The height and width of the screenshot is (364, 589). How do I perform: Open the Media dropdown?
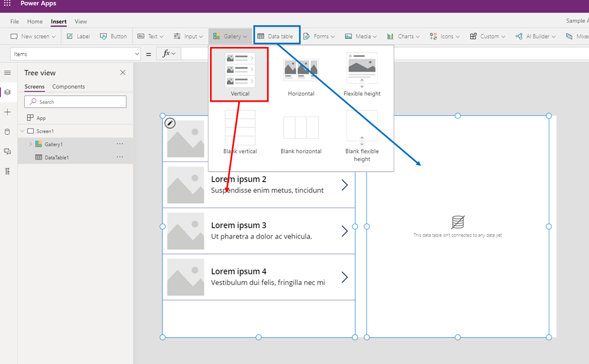click(361, 36)
